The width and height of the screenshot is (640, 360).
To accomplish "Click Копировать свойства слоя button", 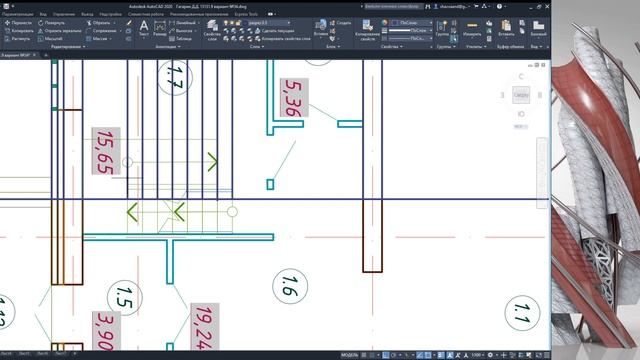I will (x=282, y=38).
